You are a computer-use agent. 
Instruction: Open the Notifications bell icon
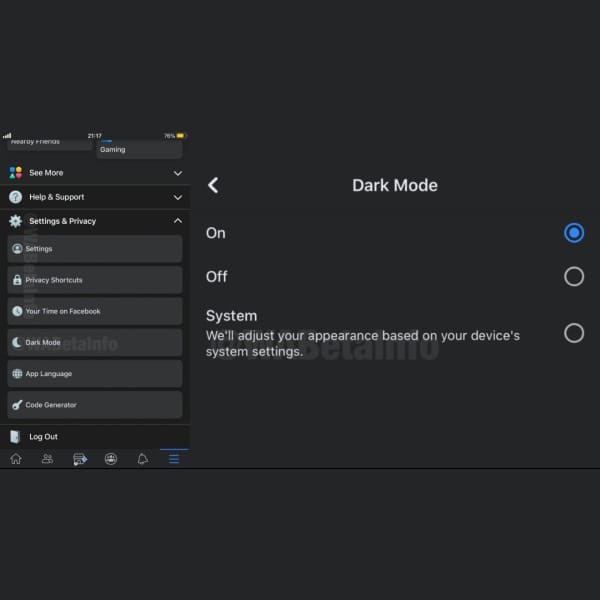[x=142, y=459]
